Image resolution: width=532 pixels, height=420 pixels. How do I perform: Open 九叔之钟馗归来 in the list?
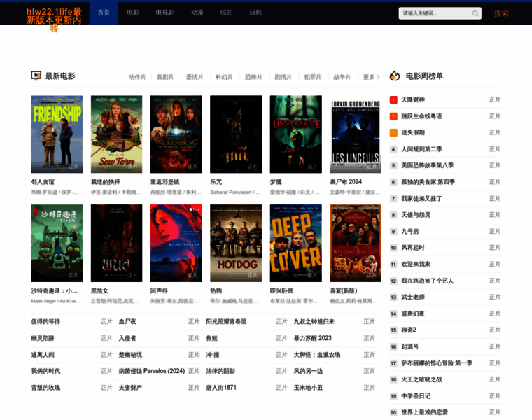click(x=314, y=322)
